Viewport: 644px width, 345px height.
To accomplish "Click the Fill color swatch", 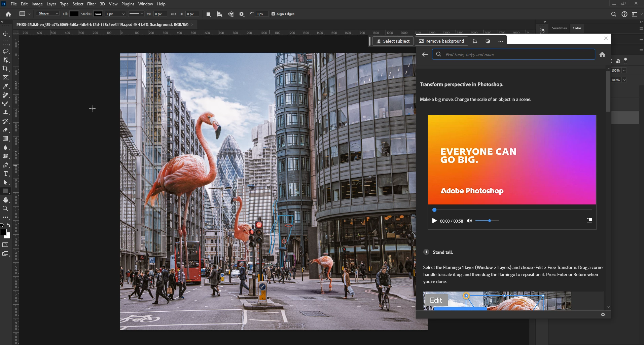I will (x=74, y=14).
